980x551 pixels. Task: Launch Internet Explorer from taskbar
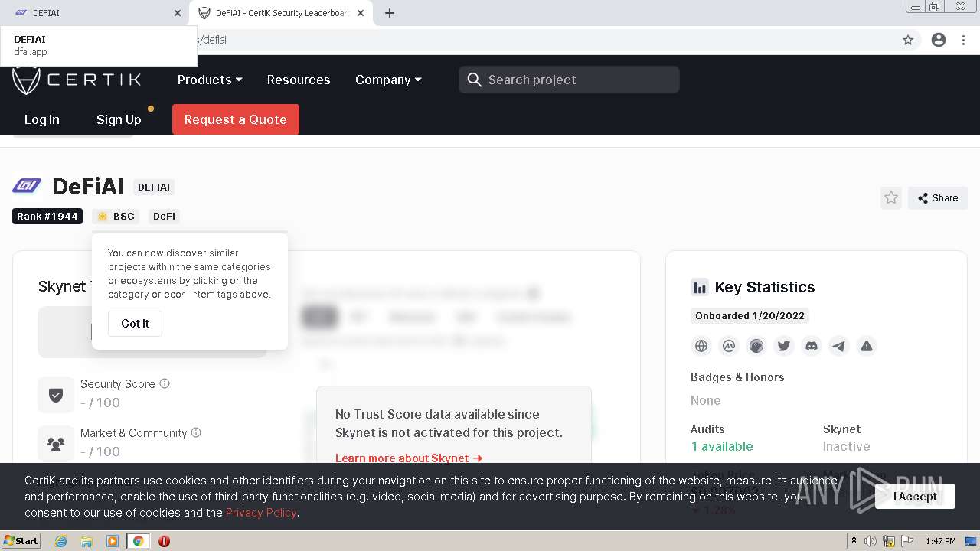click(61, 541)
